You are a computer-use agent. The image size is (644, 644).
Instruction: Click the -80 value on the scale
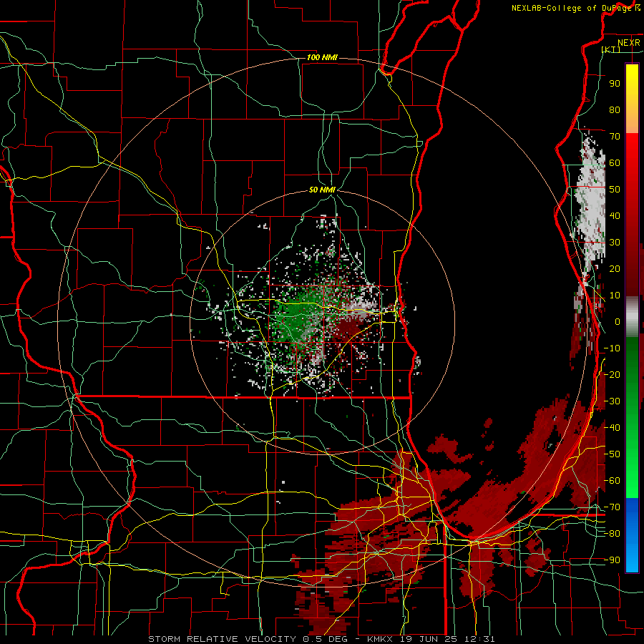pyautogui.click(x=612, y=534)
